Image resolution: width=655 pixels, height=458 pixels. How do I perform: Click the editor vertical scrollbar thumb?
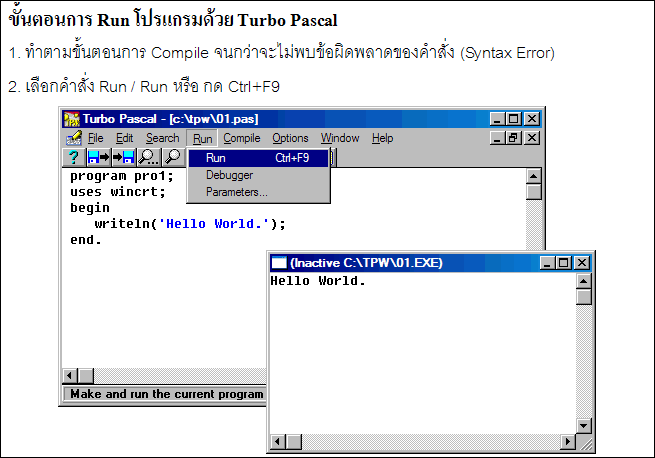(533, 192)
